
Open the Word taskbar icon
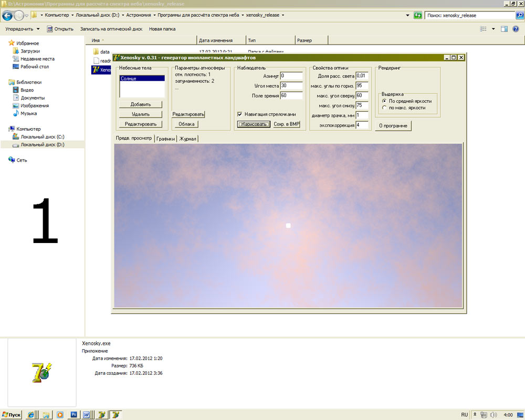click(87, 415)
